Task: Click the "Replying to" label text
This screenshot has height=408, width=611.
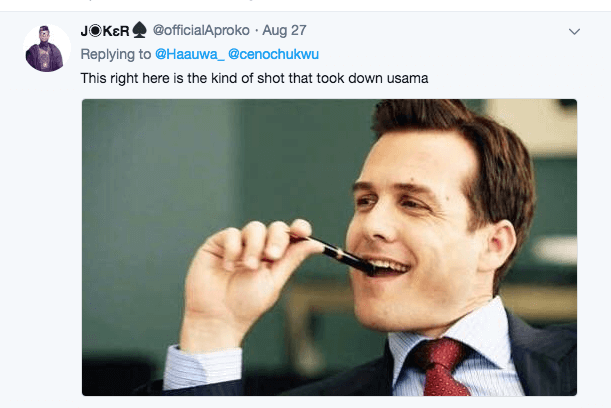Action: click(116, 52)
